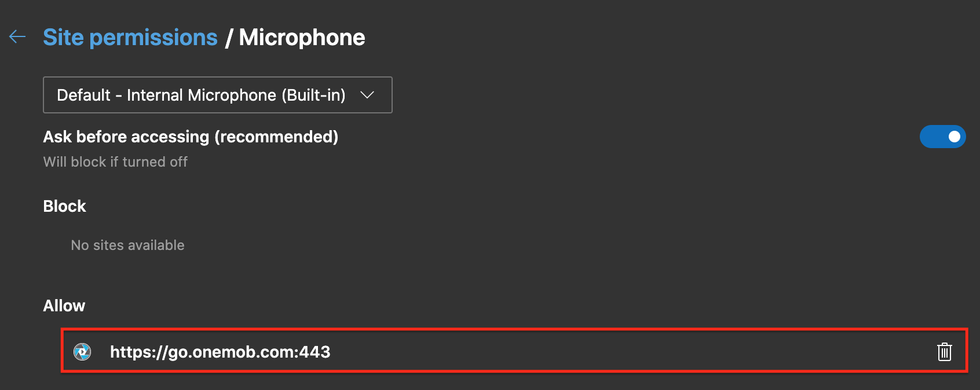This screenshot has height=390, width=980.
Task: Click the word Default in microphone combo box
Action: click(83, 95)
